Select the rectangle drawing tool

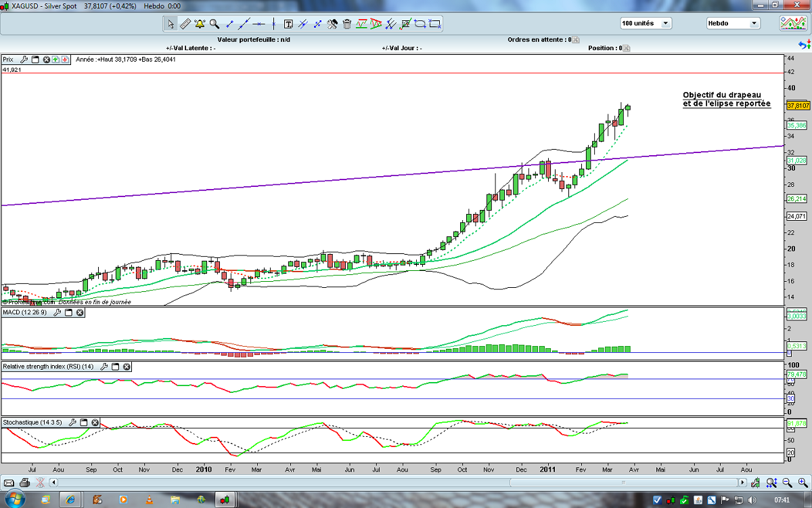(x=435, y=24)
